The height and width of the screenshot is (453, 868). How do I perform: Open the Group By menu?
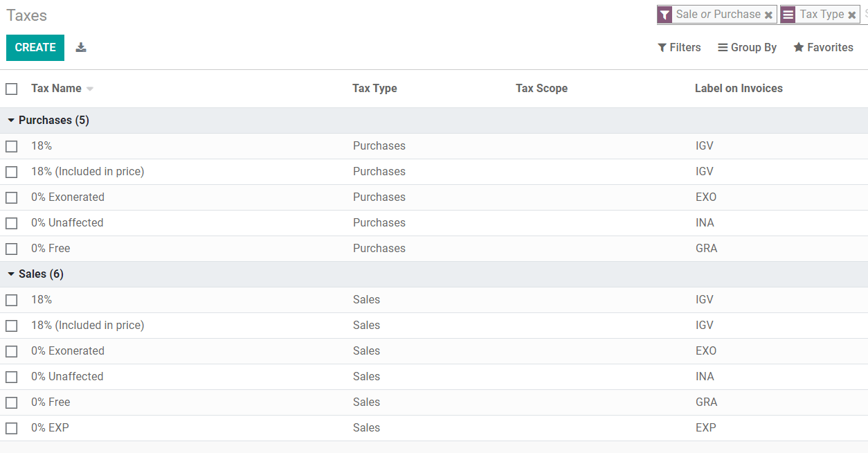(x=747, y=48)
